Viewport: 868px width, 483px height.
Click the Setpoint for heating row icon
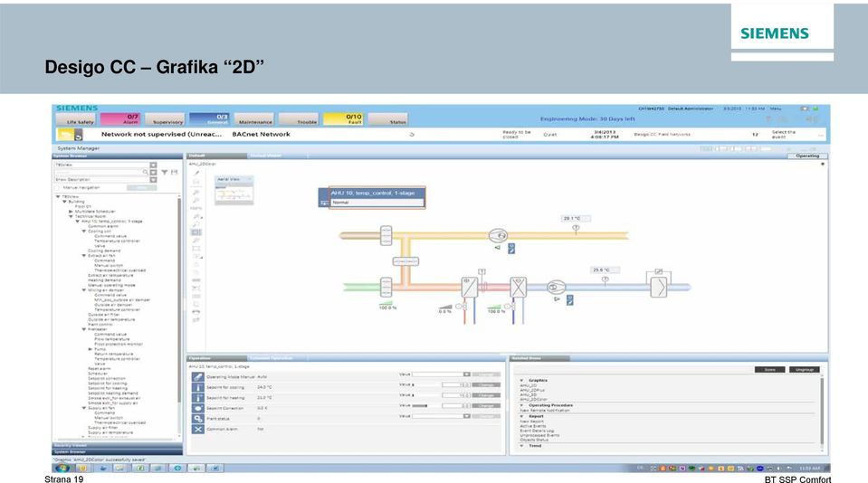tap(197, 398)
